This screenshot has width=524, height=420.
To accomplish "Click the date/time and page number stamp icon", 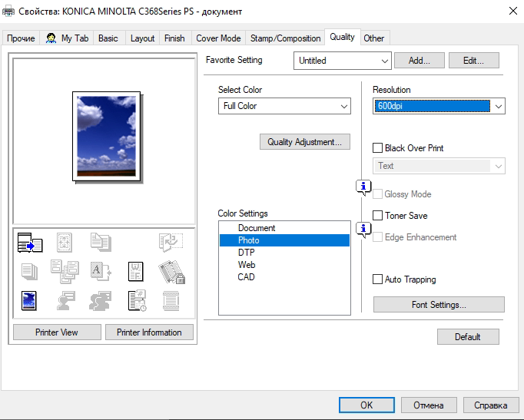I will point(137,300).
